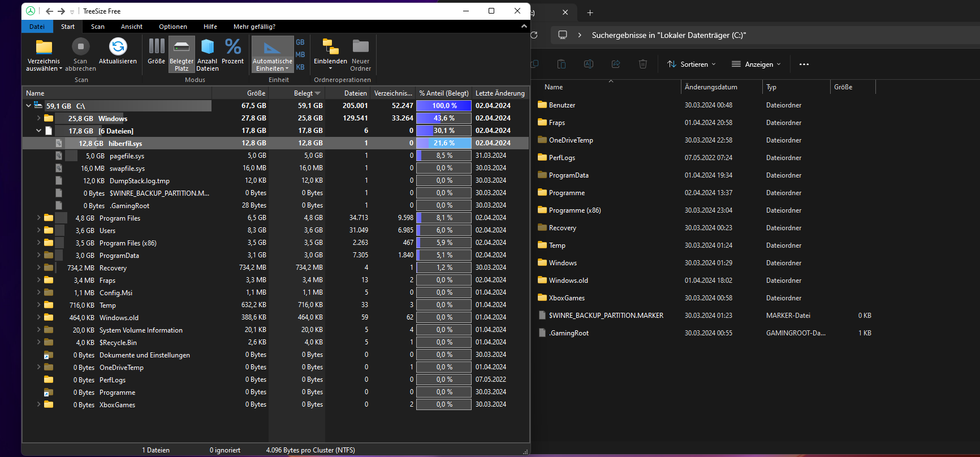This screenshot has height=457, width=980.
Task: Click TreeSize app logo icon
Action: 31,11
